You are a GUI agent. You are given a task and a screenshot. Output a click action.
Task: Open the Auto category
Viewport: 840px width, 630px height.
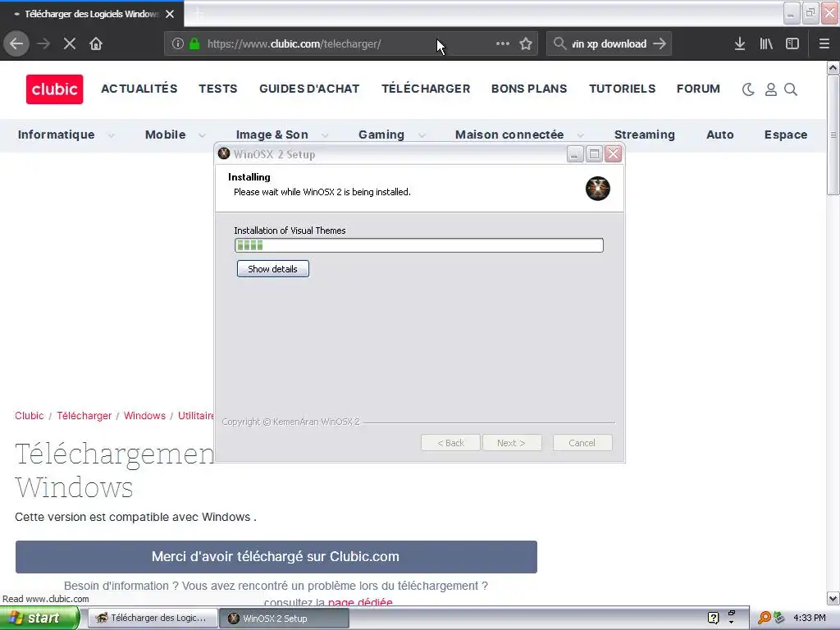point(720,135)
